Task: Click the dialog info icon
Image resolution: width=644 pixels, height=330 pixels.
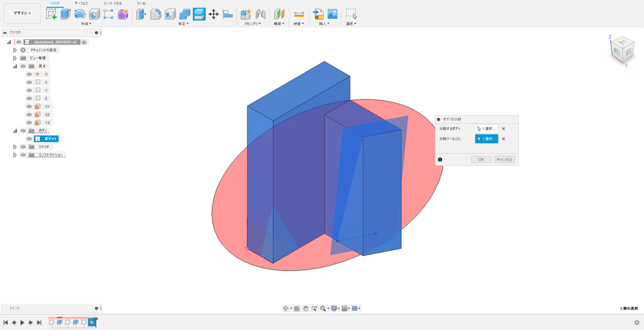Action: point(440,160)
